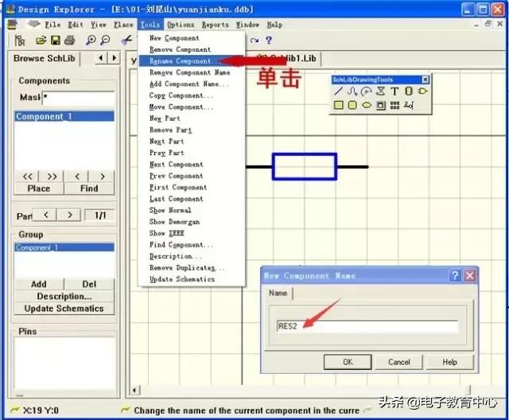Open the Place menu

123,25
